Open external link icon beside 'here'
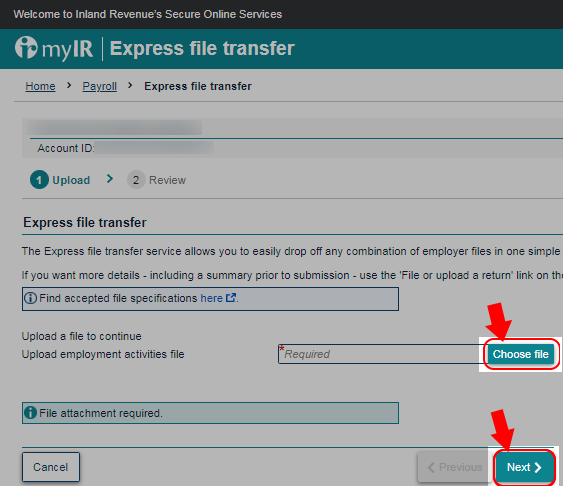This screenshot has width=563, height=486. tap(231, 298)
